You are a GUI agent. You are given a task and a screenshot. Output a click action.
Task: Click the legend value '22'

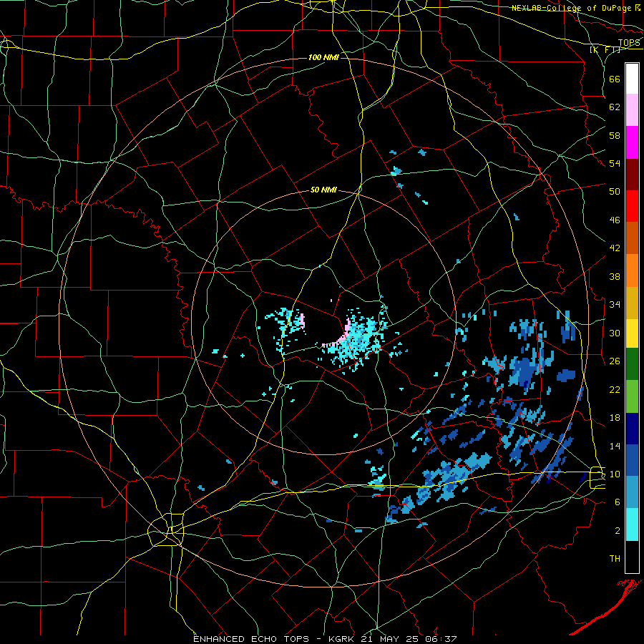click(615, 389)
